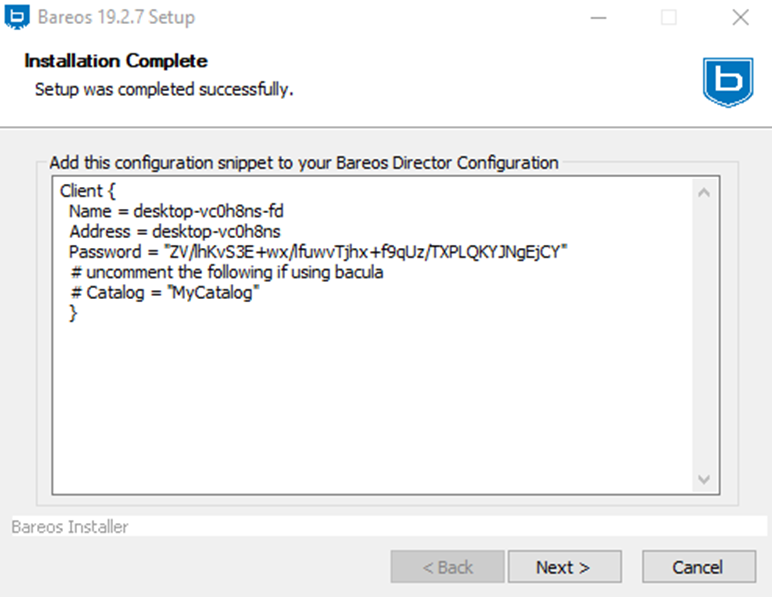Click the maximize window button
This screenshot has height=597, width=772.
click(669, 17)
